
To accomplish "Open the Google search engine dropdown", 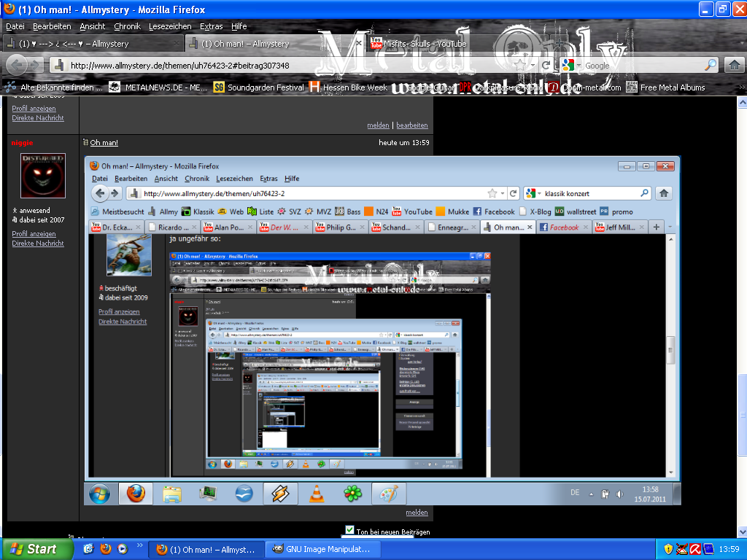I will point(578,65).
